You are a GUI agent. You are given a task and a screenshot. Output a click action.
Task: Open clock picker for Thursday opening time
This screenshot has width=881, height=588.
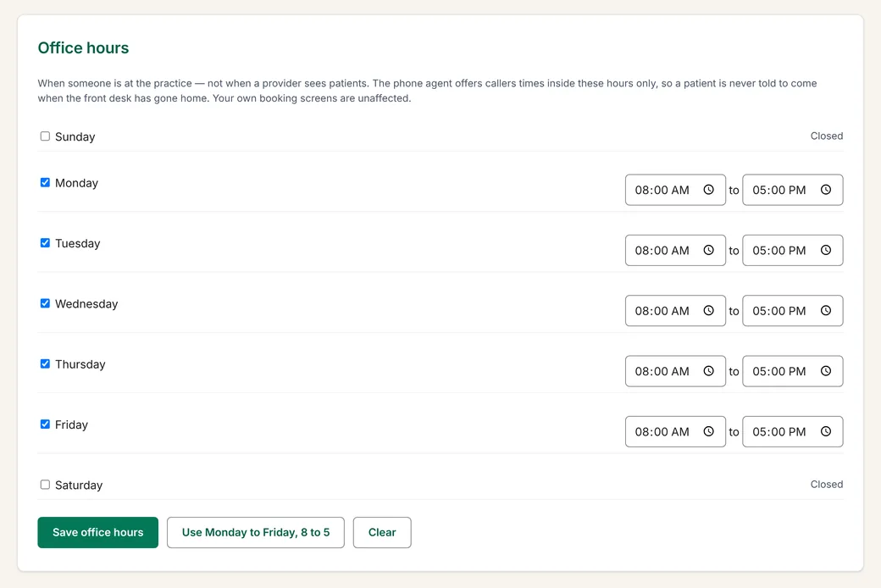[x=708, y=371]
